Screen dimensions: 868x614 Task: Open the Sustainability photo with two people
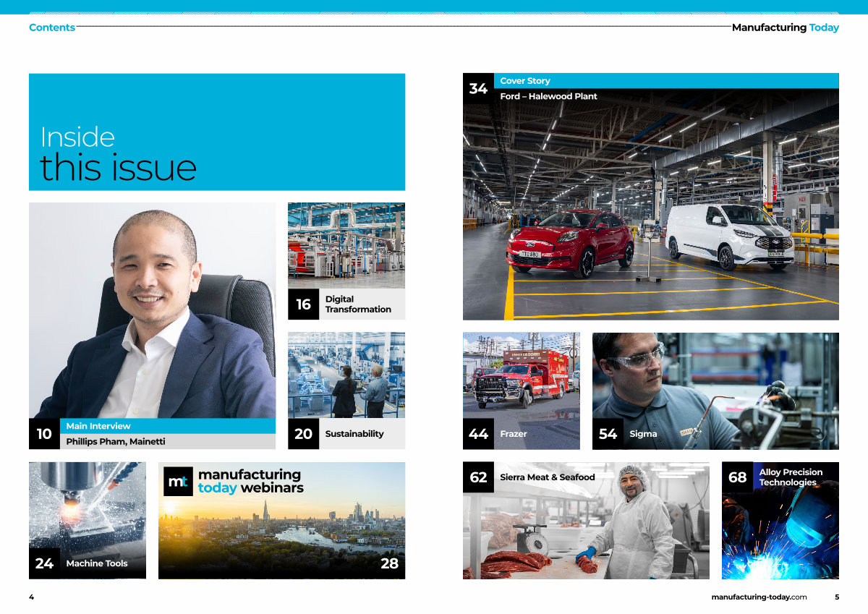point(346,375)
